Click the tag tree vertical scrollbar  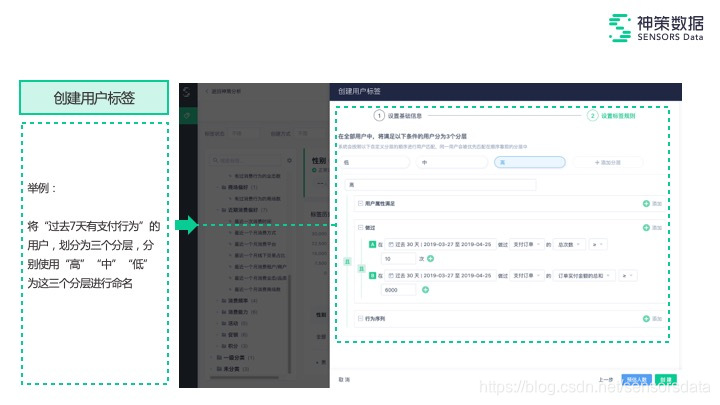[x=289, y=324]
